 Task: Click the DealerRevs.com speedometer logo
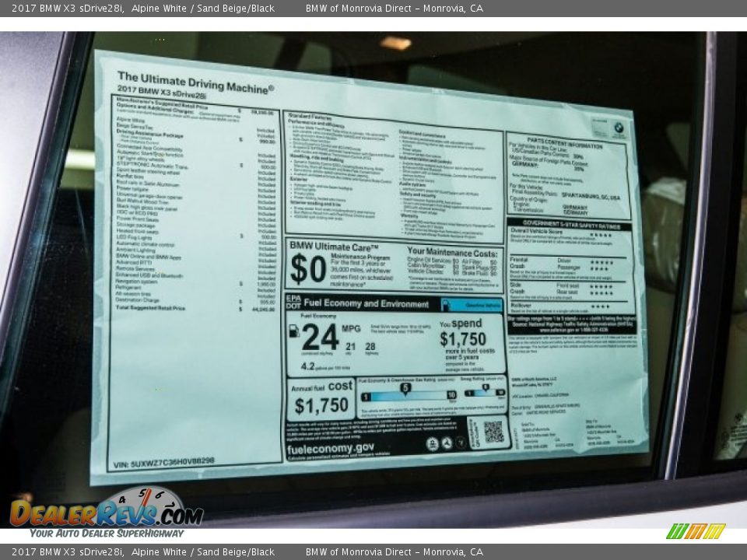(107, 509)
